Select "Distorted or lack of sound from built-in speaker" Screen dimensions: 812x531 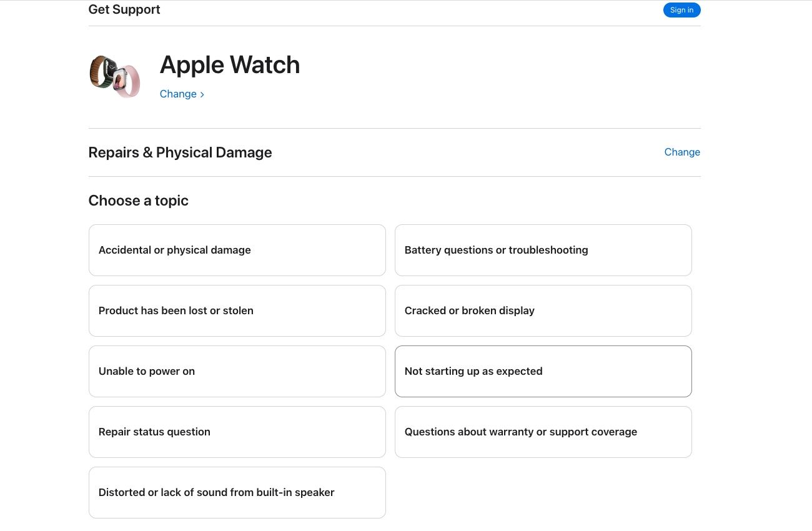point(237,492)
